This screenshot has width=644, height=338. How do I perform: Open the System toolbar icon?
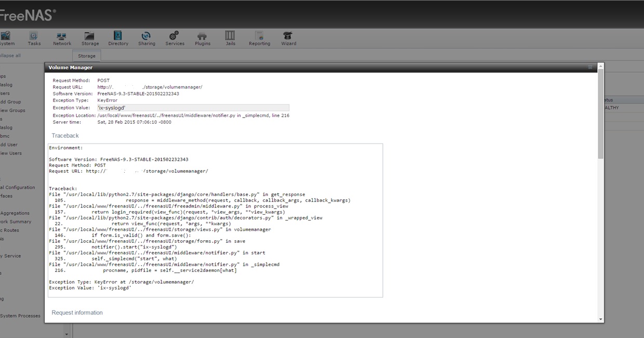[7, 38]
